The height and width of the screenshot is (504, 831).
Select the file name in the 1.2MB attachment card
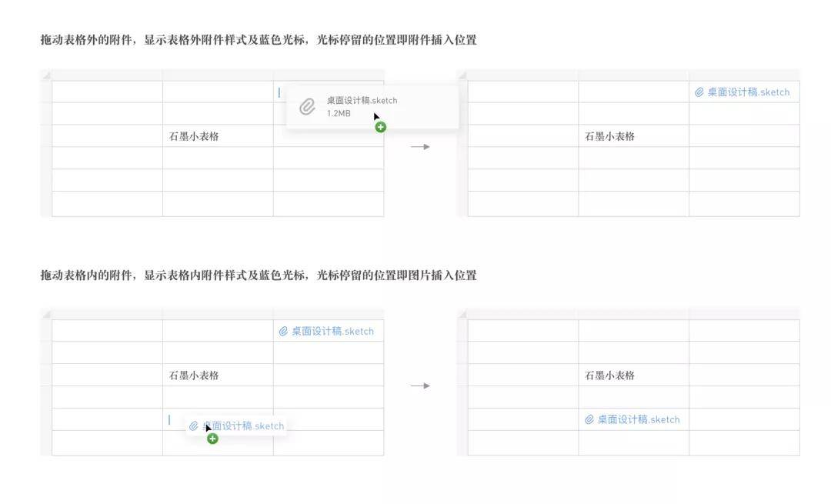pyautogui.click(x=362, y=100)
